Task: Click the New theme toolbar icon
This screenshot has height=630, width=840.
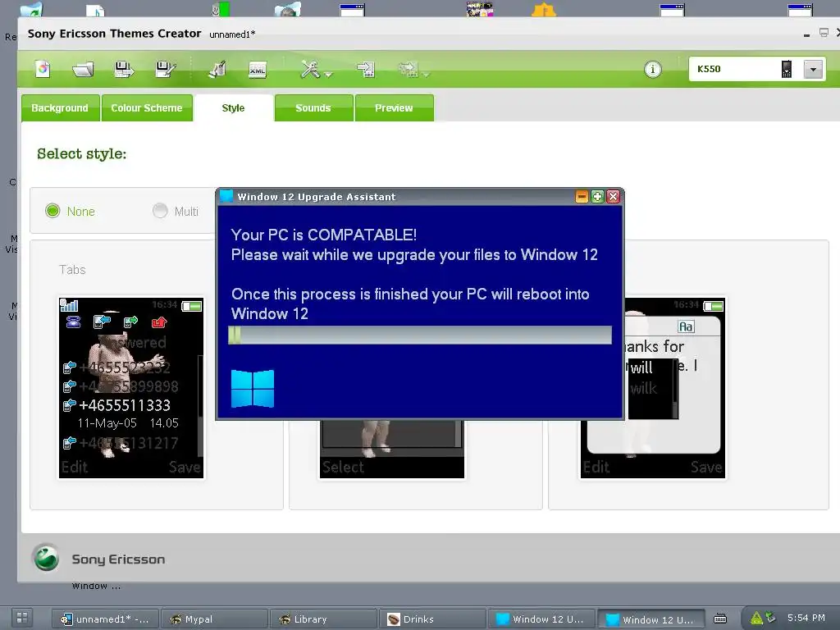Action: tap(43, 69)
